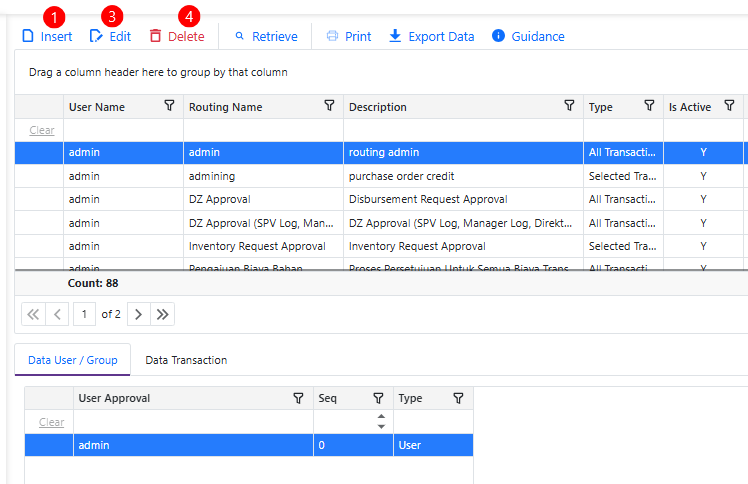This screenshot has height=484, width=748.
Task: Open filter for Description column
Action: [569, 105]
